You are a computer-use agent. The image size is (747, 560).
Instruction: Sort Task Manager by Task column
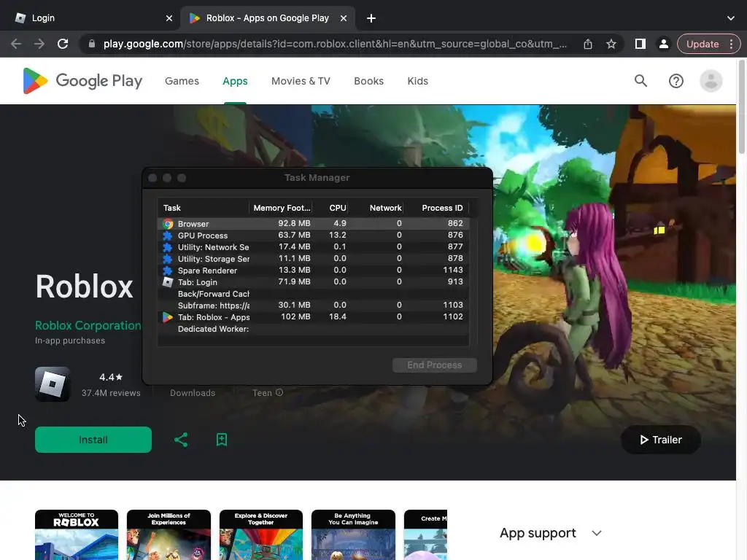203,208
